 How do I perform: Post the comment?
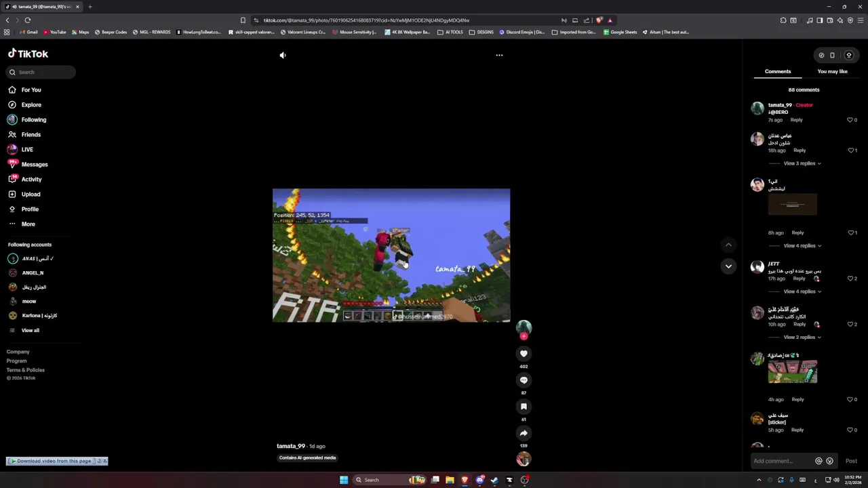[851, 461]
